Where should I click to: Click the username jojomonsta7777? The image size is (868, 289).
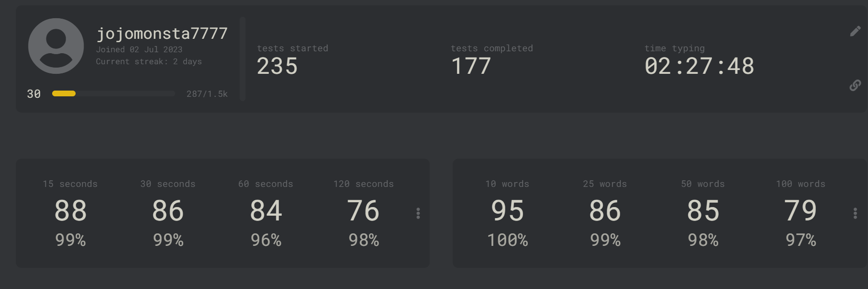162,33
